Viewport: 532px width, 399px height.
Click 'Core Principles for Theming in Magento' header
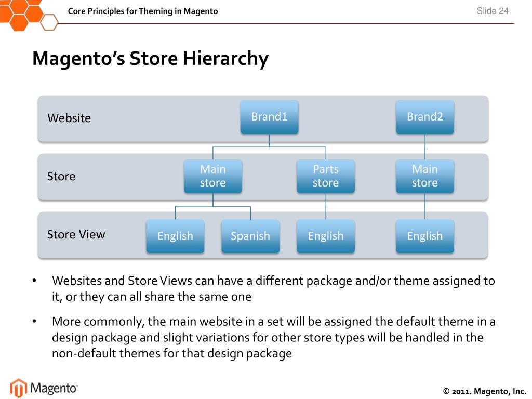[x=143, y=11]
